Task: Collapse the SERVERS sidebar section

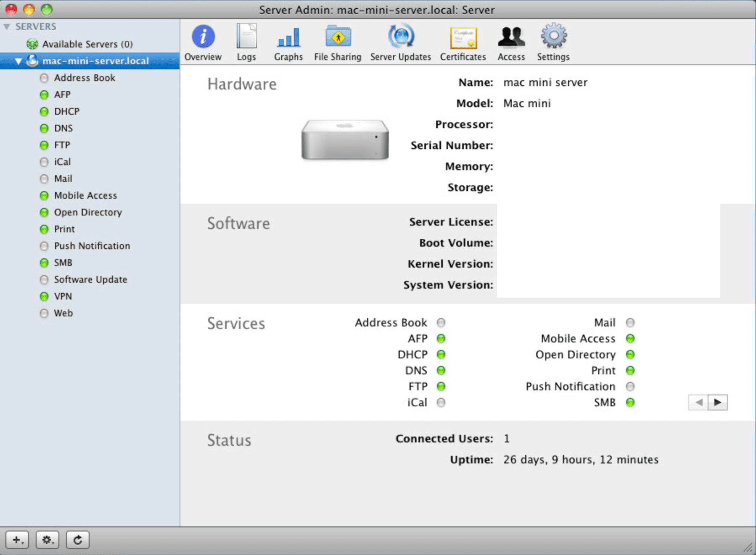Action: pyautogui.click(x=7, y=26)
